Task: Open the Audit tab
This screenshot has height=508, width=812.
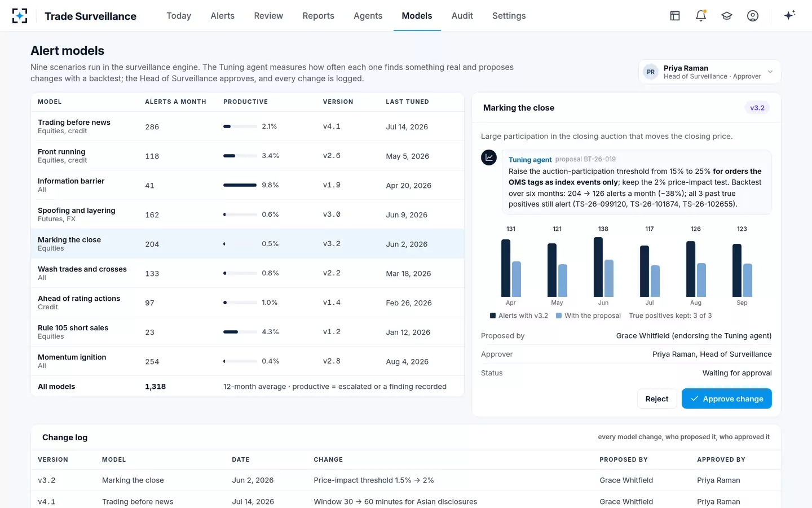Action: tap(462, 16)
